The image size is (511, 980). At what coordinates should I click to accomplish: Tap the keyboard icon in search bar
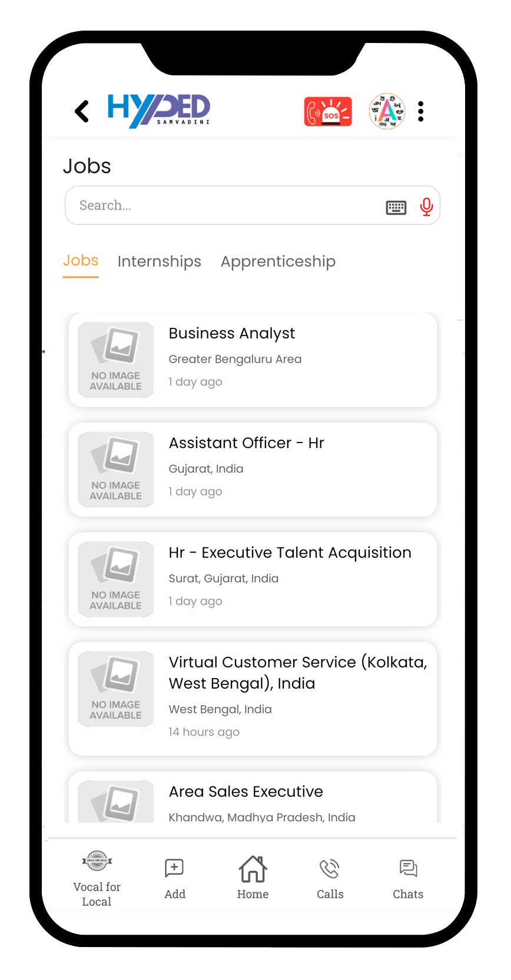coord(396,207)
